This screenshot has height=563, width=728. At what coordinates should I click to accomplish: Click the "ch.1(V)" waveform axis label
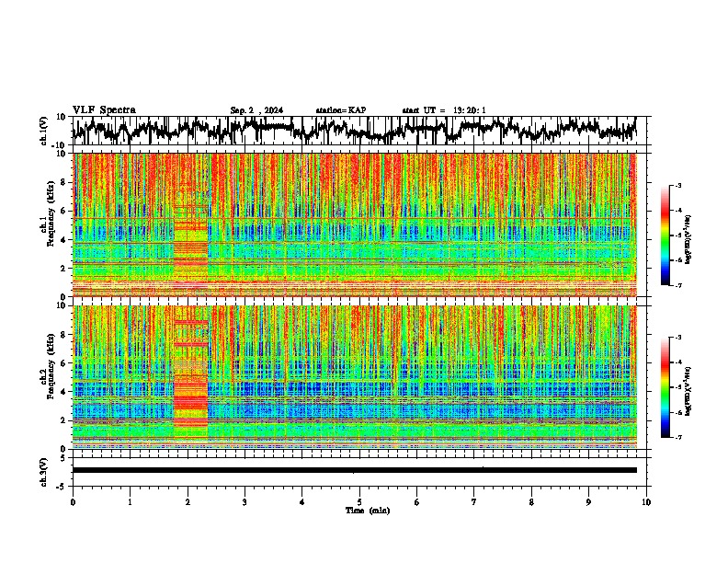point(44,131)
